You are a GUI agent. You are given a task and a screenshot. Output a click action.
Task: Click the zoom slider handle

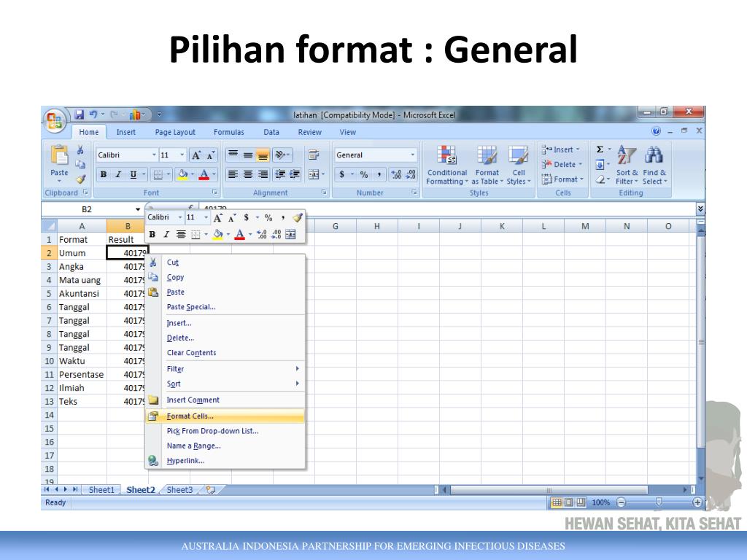point(659,502)
